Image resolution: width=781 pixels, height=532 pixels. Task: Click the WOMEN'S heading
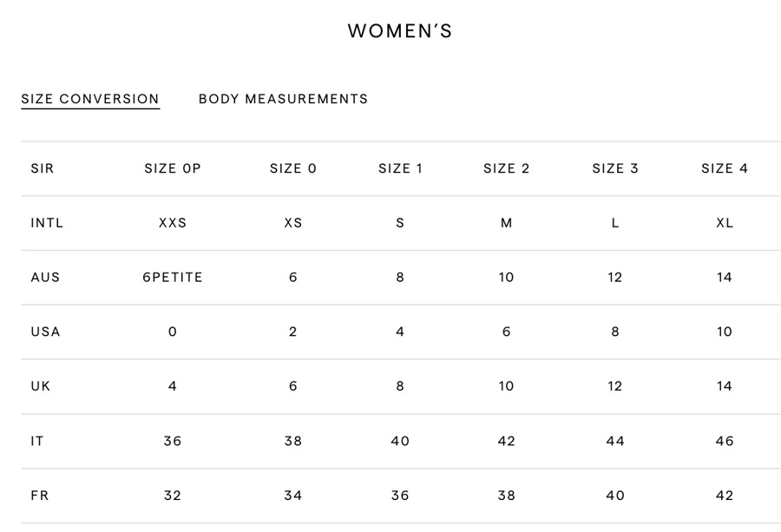pos(400,31)
